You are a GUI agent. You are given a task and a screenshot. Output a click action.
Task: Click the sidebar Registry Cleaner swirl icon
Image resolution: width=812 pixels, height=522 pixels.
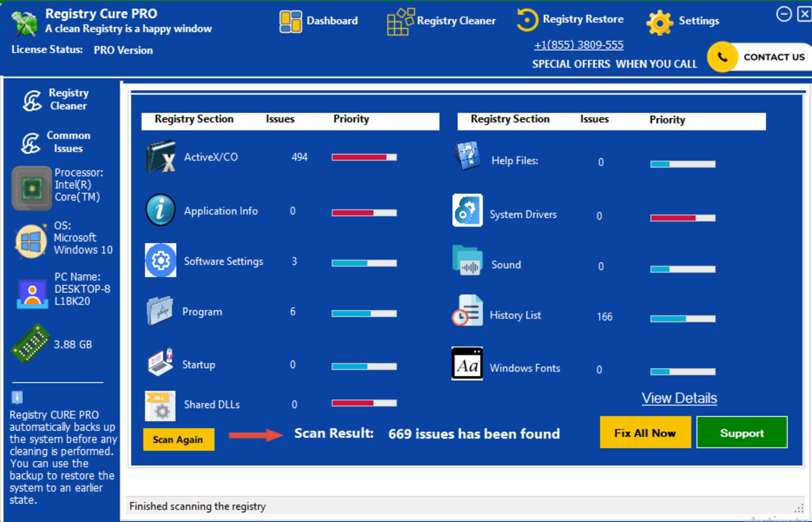click(33, 100)
